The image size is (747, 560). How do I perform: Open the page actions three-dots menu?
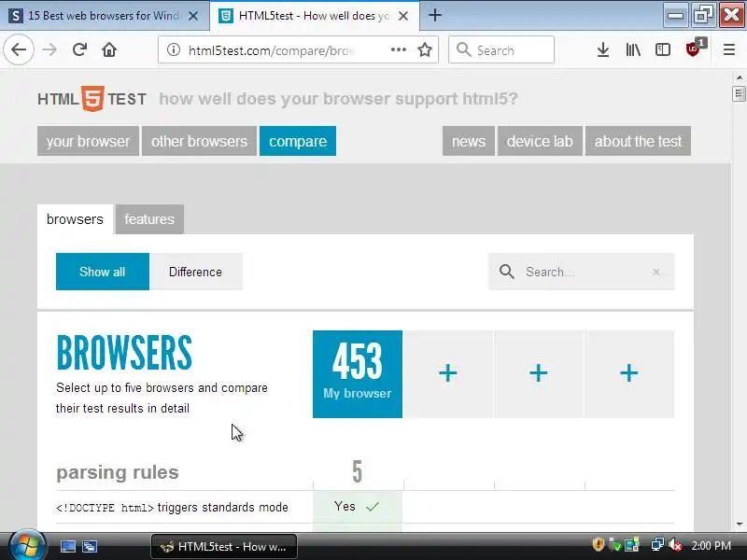point(399,49)
